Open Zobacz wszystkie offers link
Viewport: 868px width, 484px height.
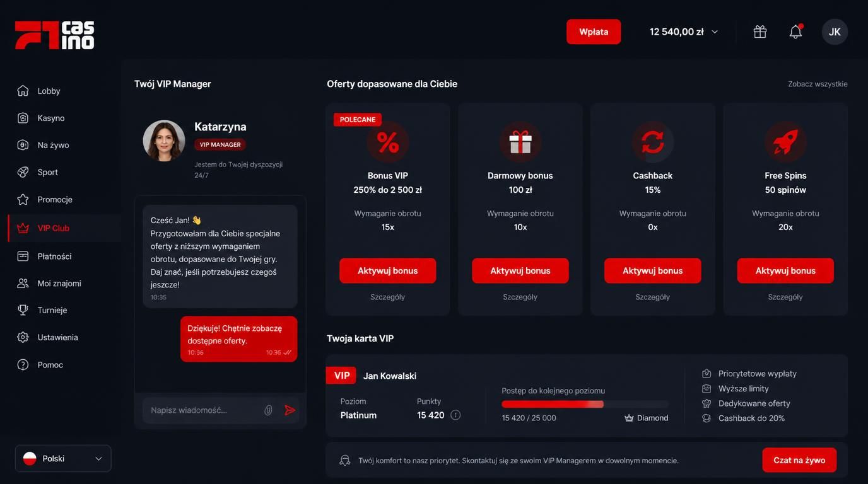pyautogui.click(x=818, y=84)
